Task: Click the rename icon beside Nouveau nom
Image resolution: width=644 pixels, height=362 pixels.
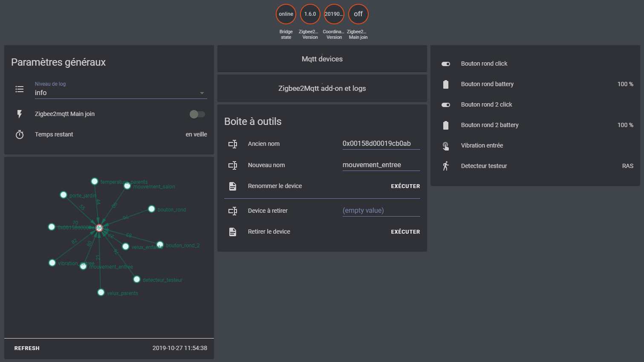Action: (x=233, y=165)
